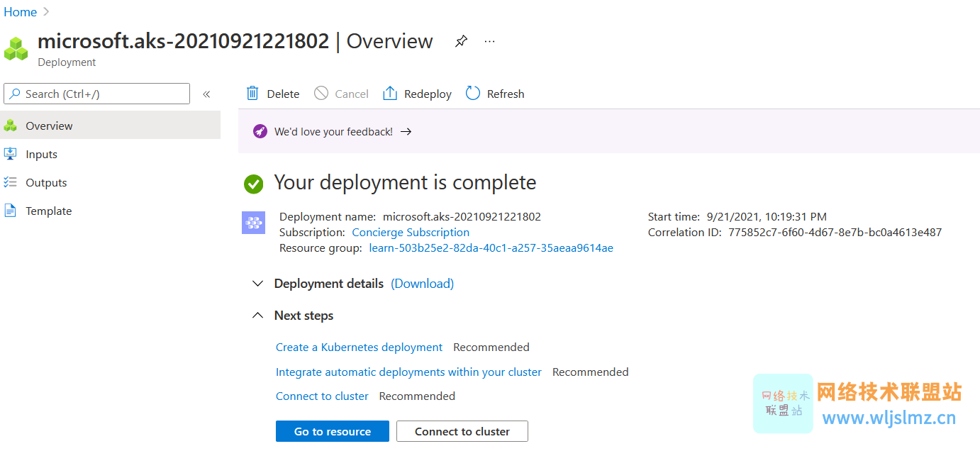This screenshot has height=473, width=980.
Task: Open the Overview menu item
Action: click(110, 126)
